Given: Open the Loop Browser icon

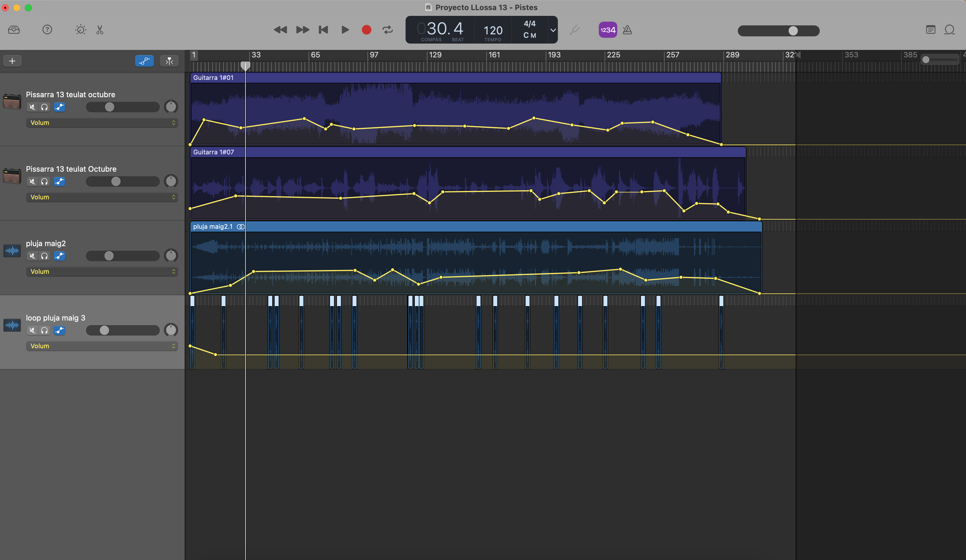Looking at the screenshot, I should tap(949, 30).
